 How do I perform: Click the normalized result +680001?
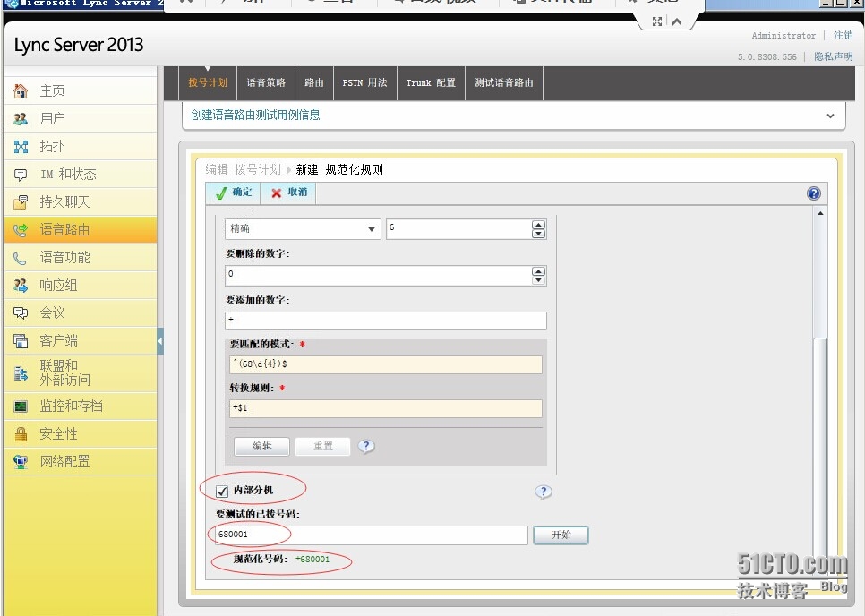coord(313,560)
